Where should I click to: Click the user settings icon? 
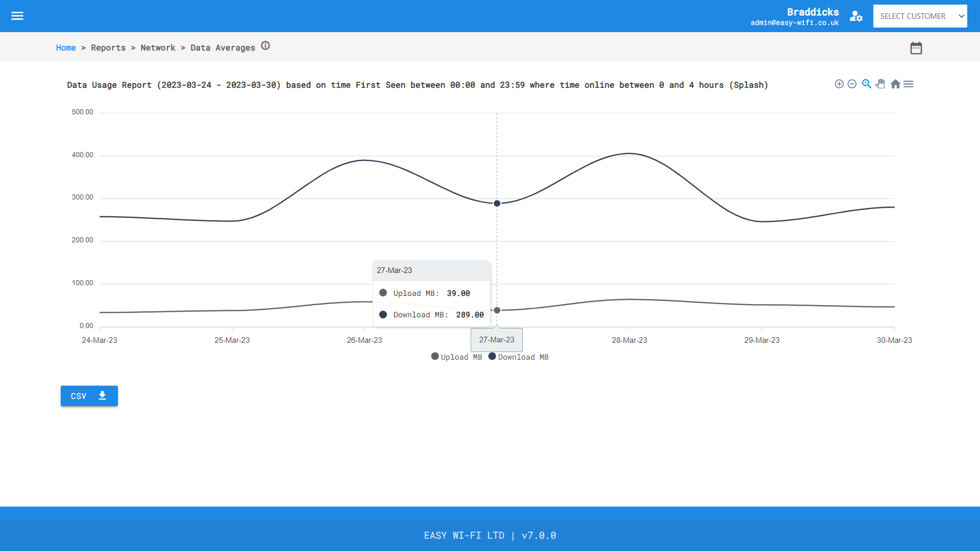coord(856,16)
